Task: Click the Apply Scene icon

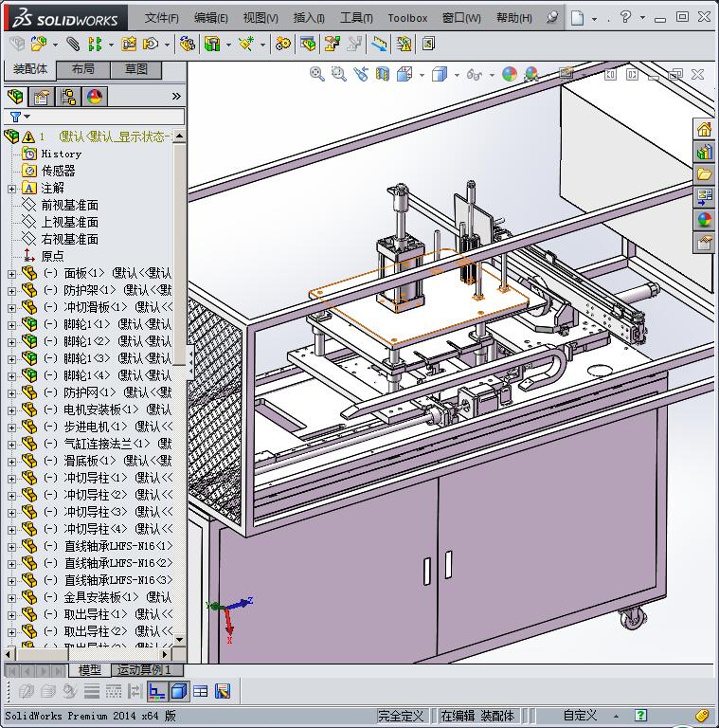Action: 531,74
